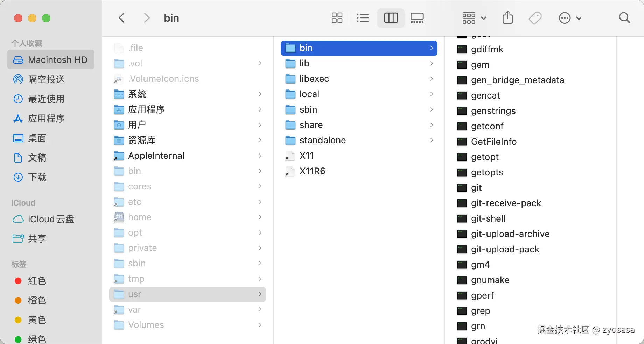Expand the Volumes folder chevron
Viewport: 644px width, 344px height.
coord(260,325)
